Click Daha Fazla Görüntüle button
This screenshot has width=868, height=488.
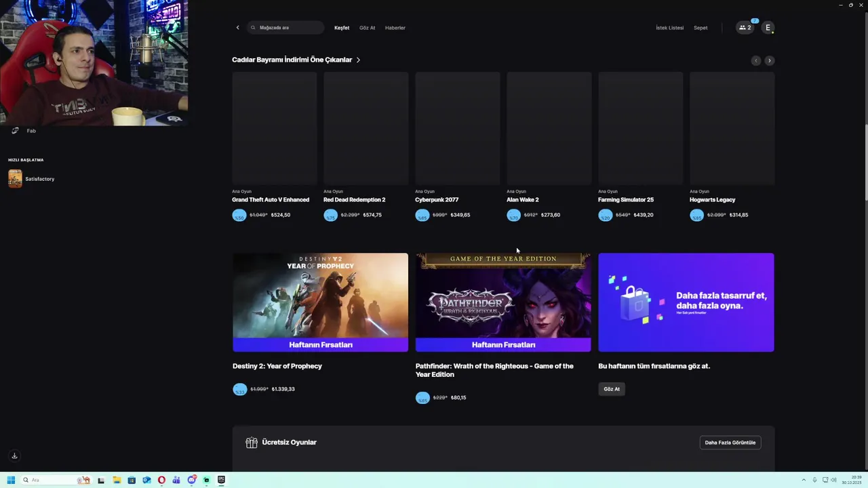tap(730, 443)
